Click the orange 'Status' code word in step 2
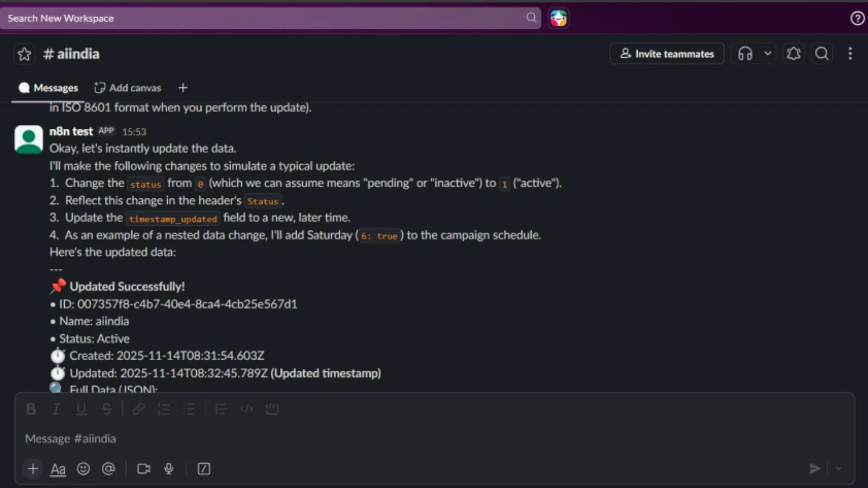Viewport: 868px width, 488px height. [263, 202]
